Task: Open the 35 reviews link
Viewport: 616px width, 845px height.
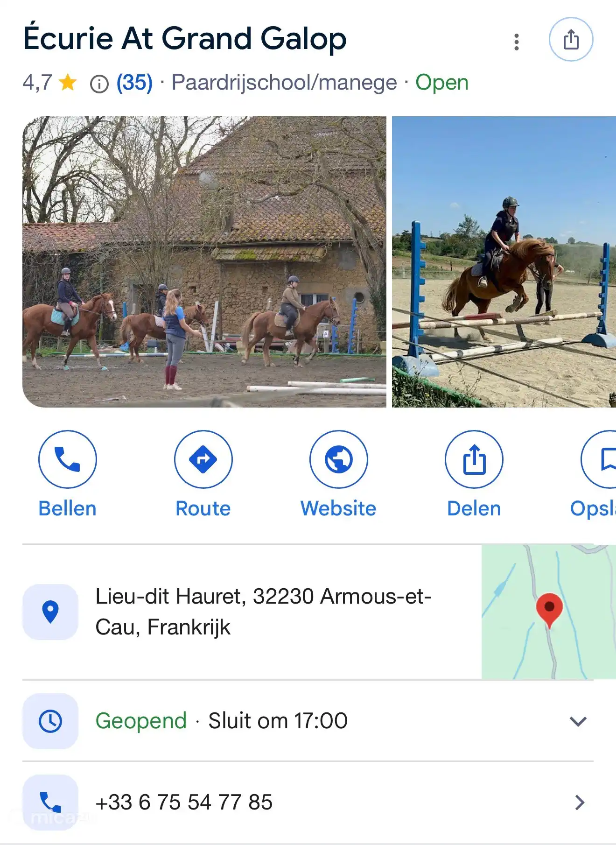Action: tap(134, 83)
